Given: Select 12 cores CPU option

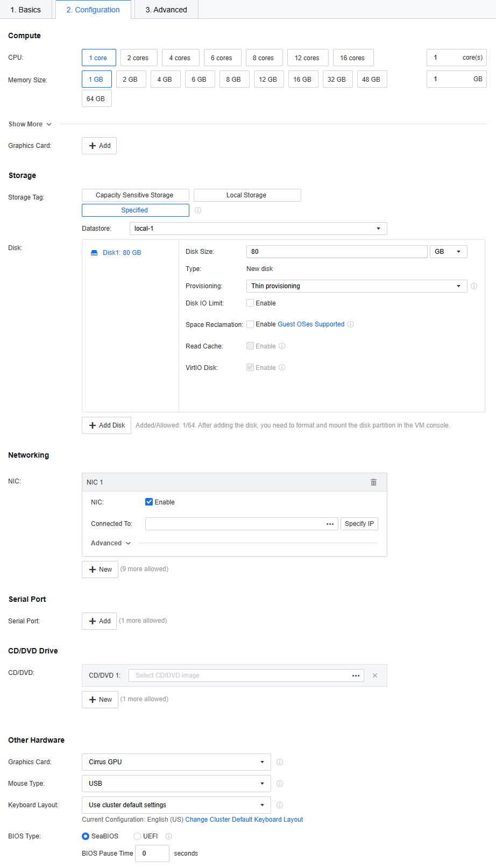Looking at the screenshot, I should 307,58.
